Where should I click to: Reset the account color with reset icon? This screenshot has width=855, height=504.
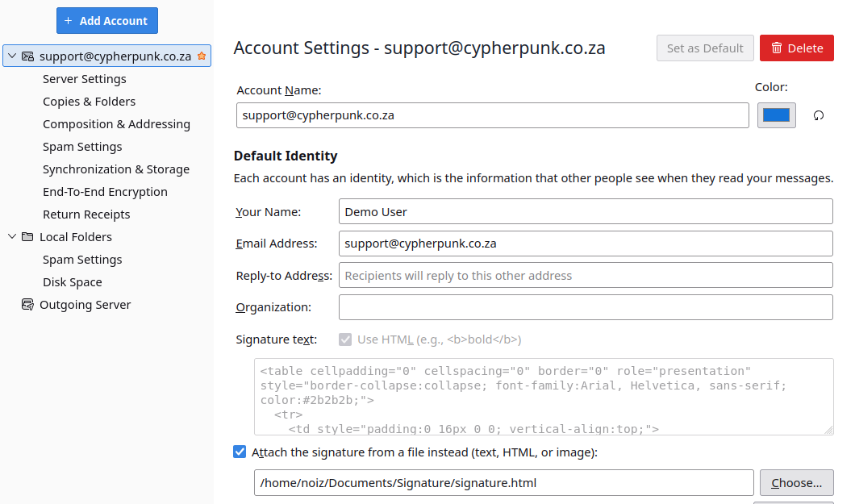(x=819, y=115)
